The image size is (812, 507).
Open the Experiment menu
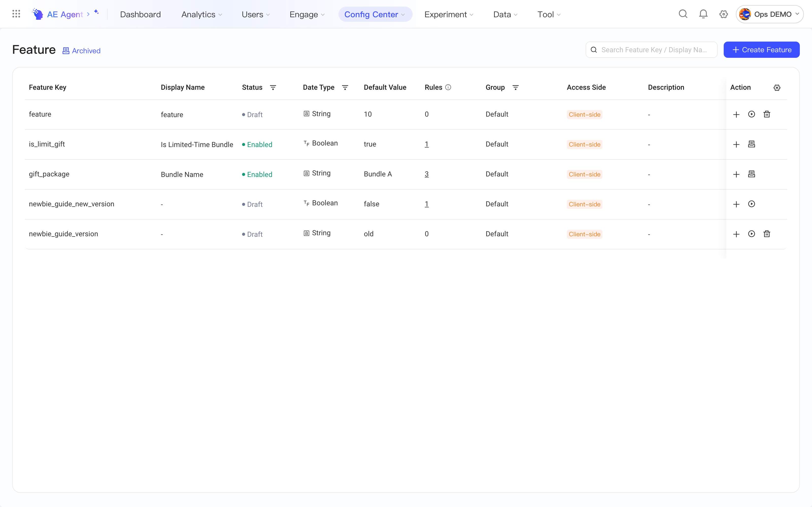point(449,14)
